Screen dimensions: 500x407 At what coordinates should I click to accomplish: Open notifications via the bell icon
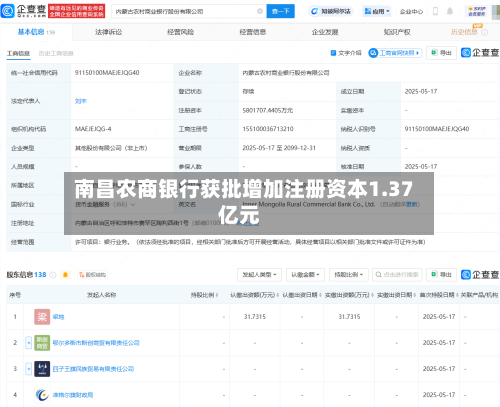pyautogui.click(x=450, y=11)
